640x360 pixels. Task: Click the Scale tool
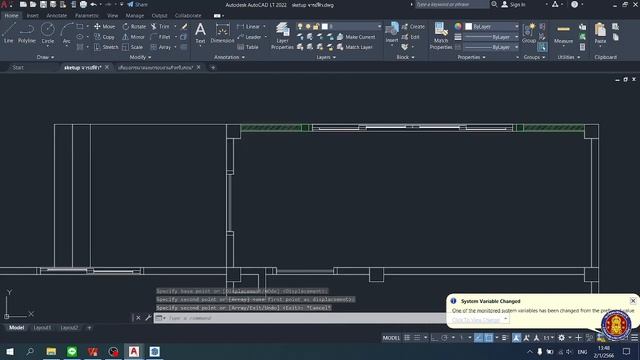click(133, 47)
